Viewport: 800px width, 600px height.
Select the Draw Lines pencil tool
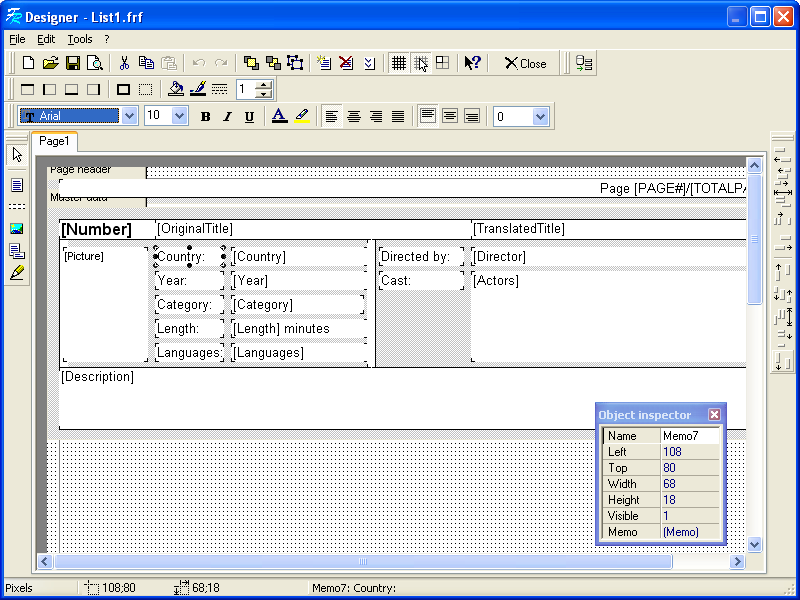coord(17,273)
